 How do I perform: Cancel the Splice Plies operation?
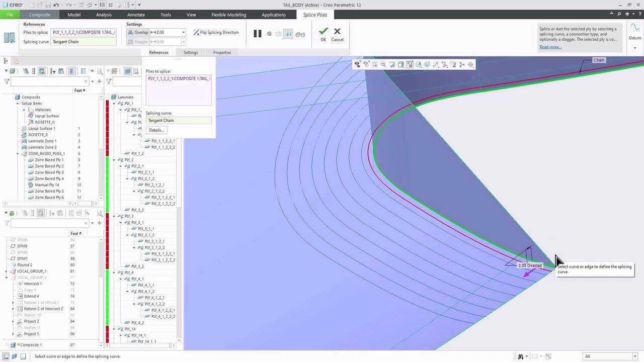pyautogui.click(x=337, y=32)
